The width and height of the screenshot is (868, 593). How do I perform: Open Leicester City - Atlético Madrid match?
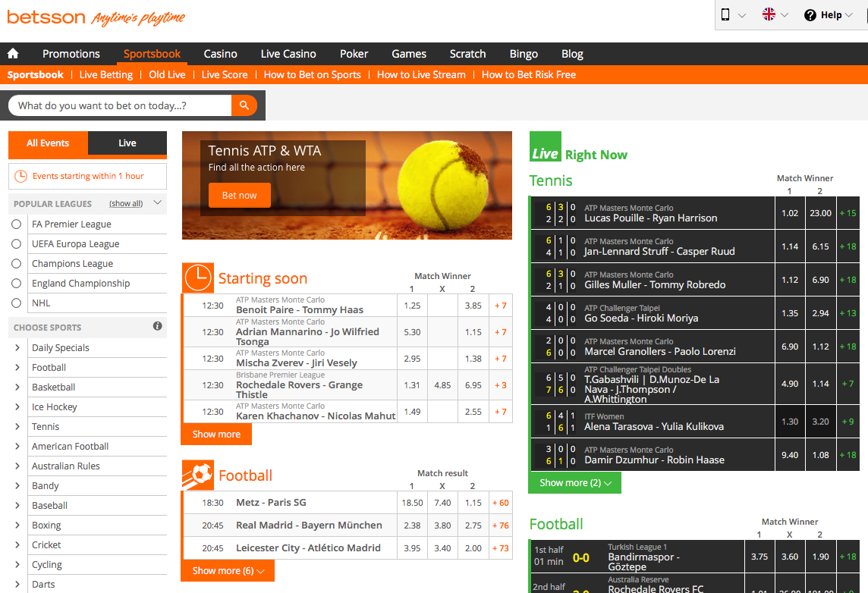click(308, 548)
